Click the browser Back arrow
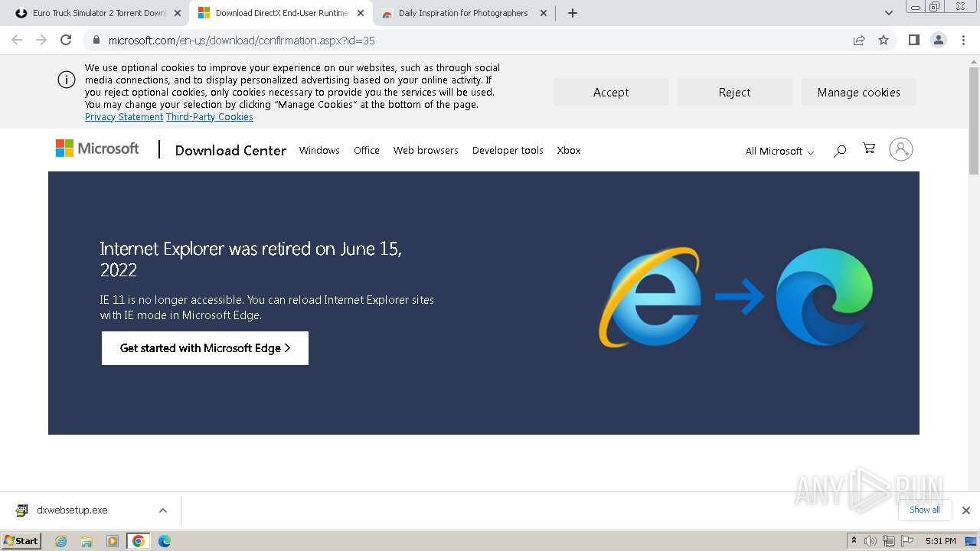Image resolution: width=980 pixels, height=551 pixels. 17,40
